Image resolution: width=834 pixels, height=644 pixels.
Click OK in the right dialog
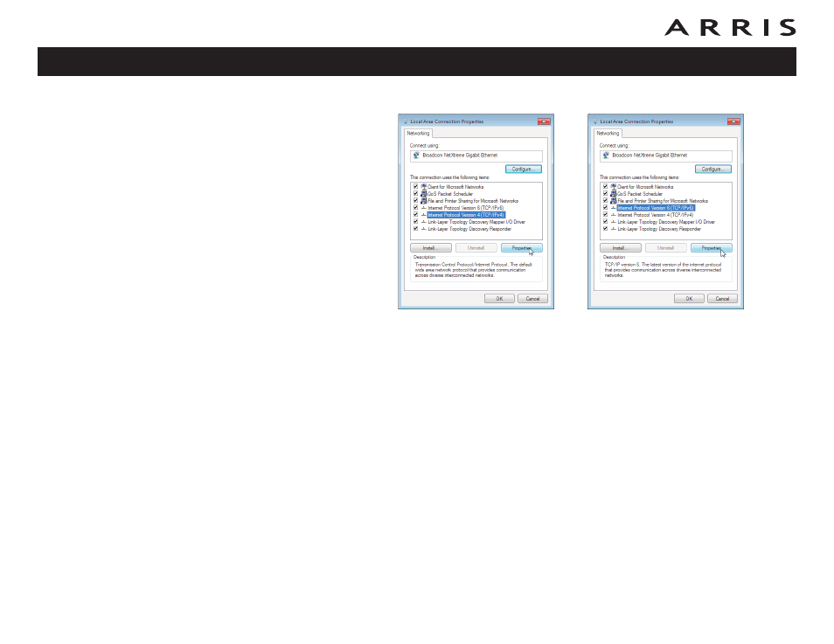689,299
